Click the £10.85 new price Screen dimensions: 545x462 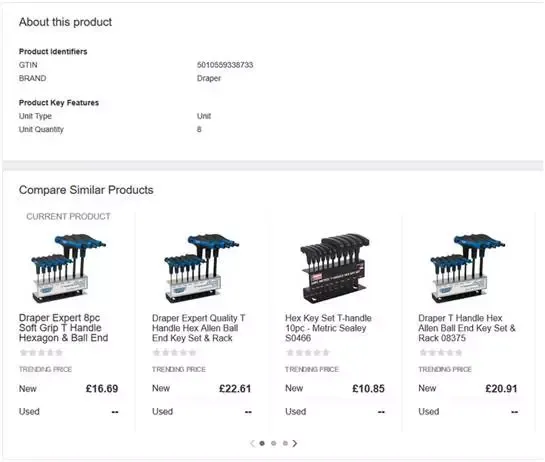pos(368,389)
